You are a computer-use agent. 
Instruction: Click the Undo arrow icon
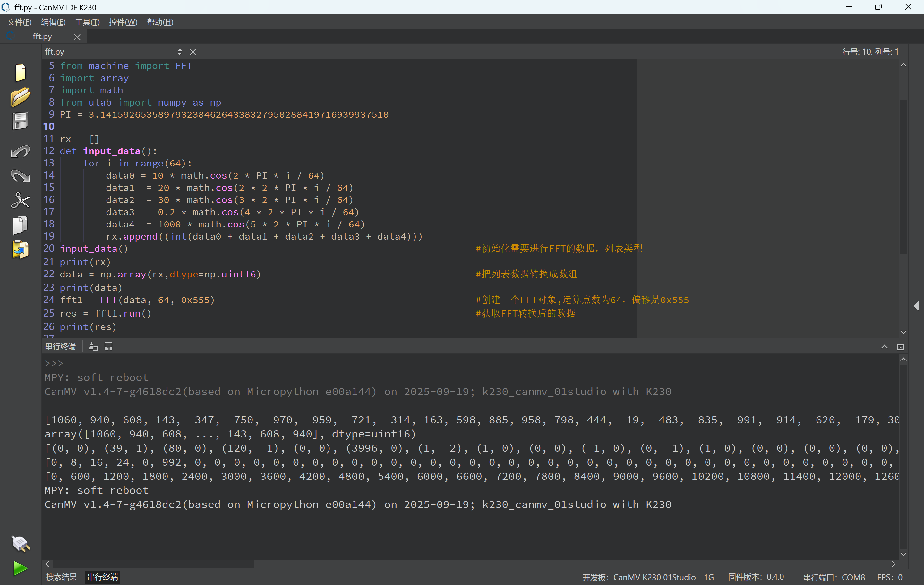tap(20, 152)
